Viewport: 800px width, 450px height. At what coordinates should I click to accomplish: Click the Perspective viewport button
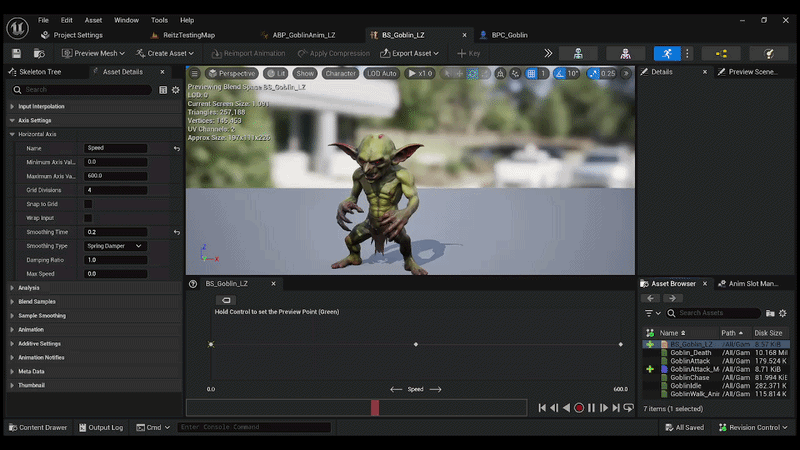pyautogui.click(x=232, y=73)
